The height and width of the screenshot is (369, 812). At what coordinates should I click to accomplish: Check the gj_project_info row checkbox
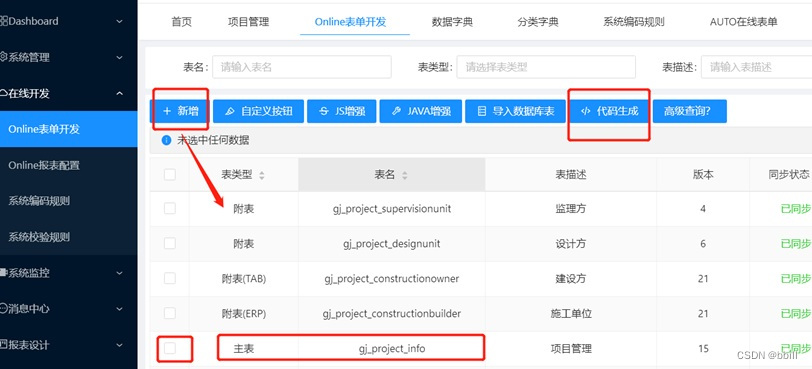(170, 348)
